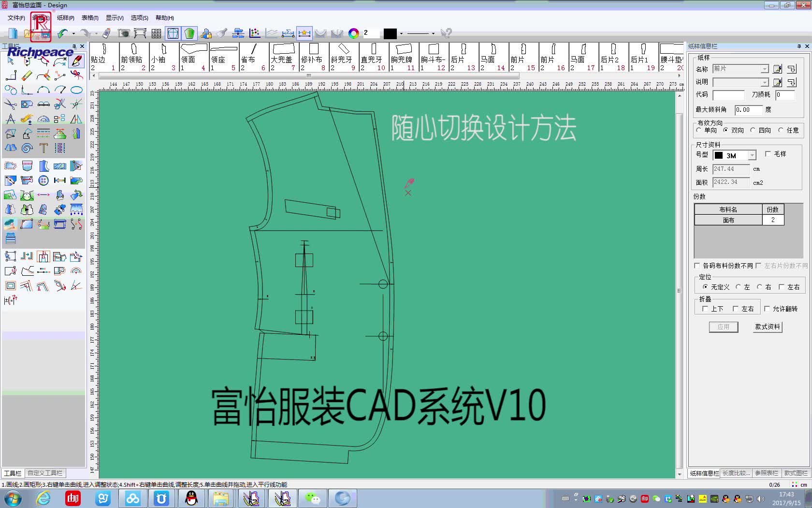Select the text T tool

click(43, 148)
